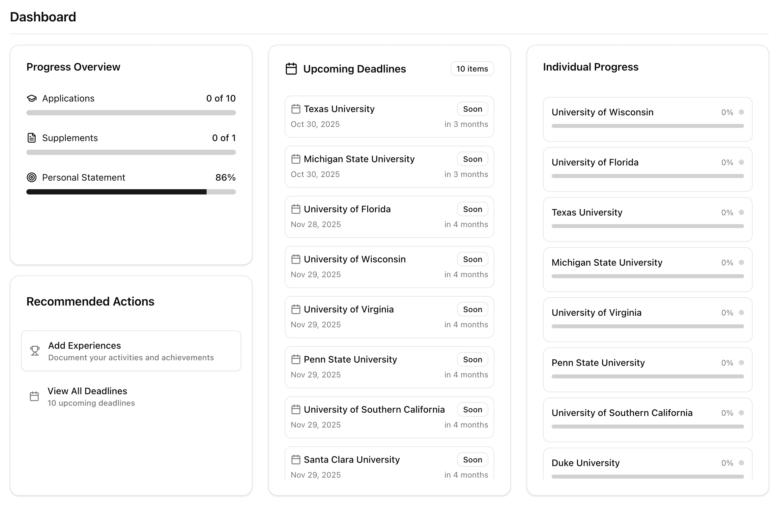This screenshot has width=777, height=532.
Task: Click Soon badge on University of Virginia deadline
Action: (472, 310)
